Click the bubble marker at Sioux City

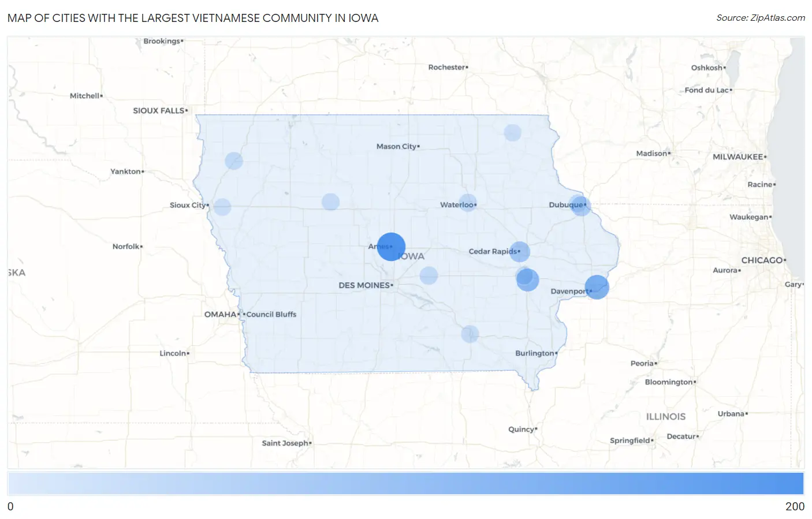click(222, 207)
